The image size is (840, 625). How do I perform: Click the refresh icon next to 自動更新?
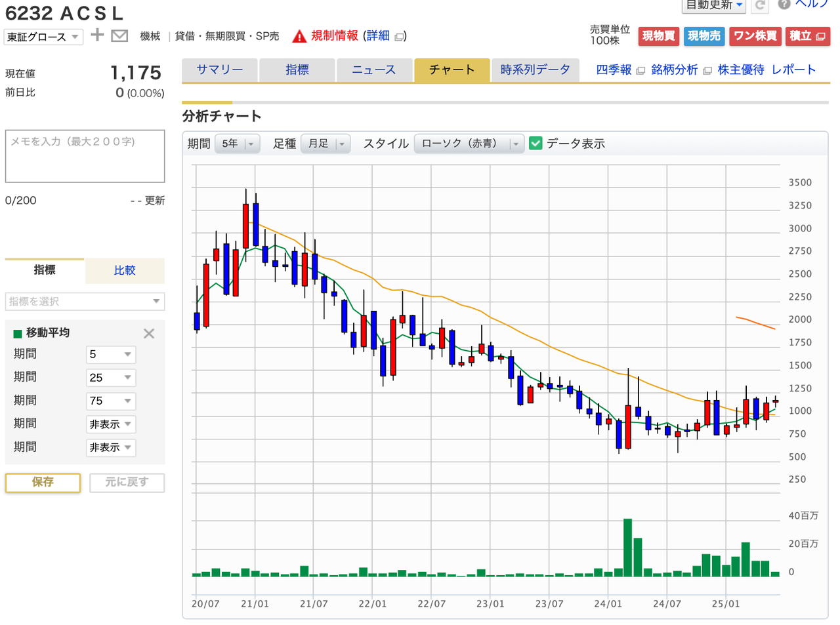pyautogui.click(x=760, y=5)
